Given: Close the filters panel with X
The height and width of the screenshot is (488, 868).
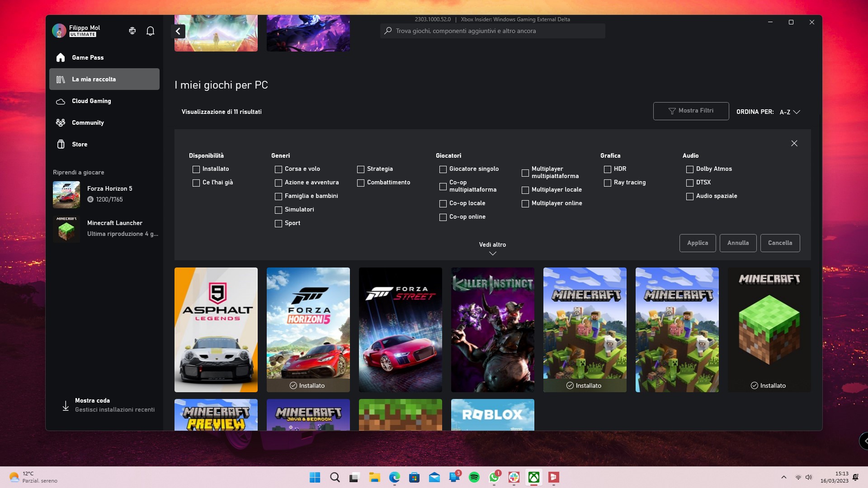Looking at the screenshot, I should (x=794, y=143).
